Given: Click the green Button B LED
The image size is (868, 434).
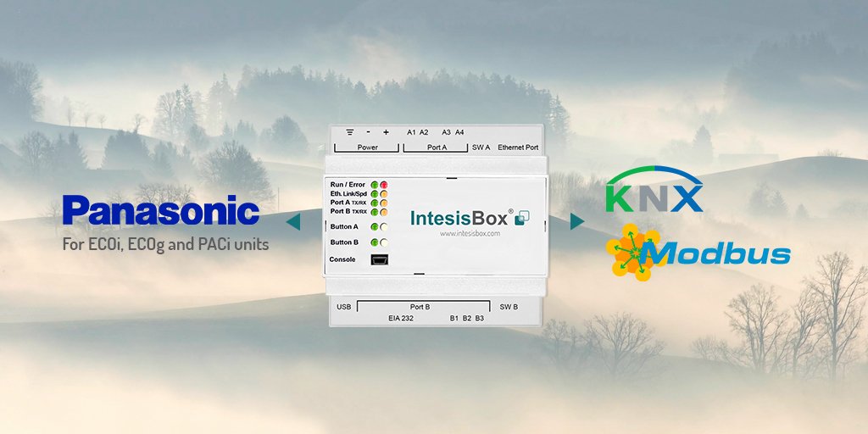Looking at the screenshot, I should (375, 242).
